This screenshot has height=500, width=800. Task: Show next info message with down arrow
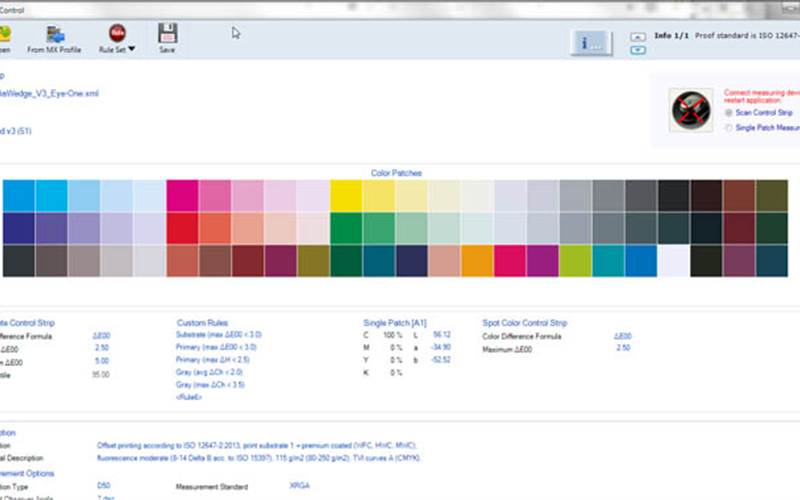coord(637,49)
